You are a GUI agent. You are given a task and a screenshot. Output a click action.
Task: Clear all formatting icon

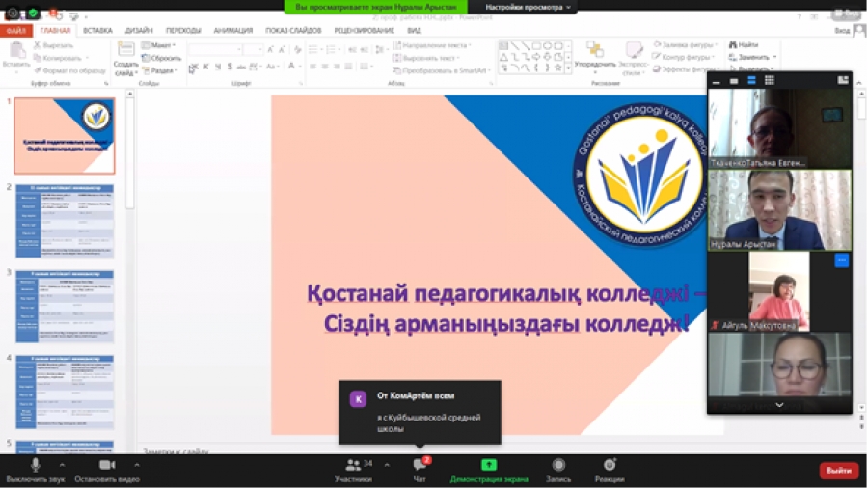(x=298, y=50)
